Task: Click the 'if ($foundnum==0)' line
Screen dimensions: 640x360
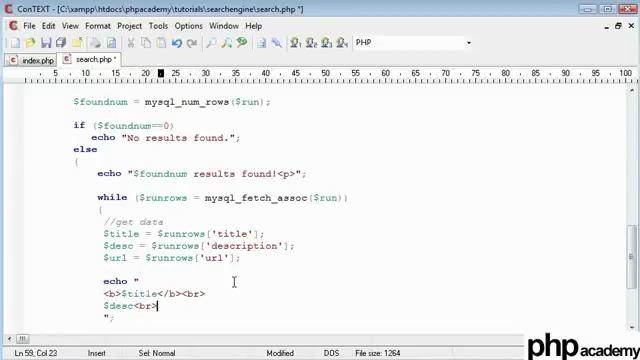Action: tap(124, 126)
